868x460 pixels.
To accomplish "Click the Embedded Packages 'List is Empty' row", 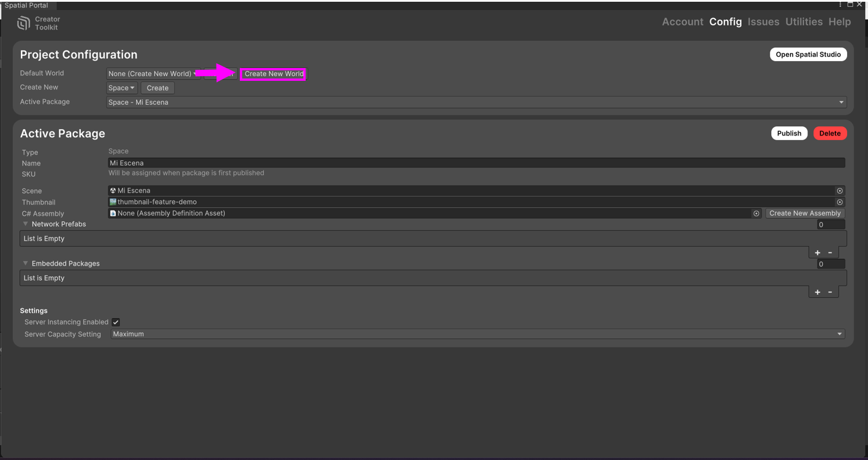I will [433, 278].
